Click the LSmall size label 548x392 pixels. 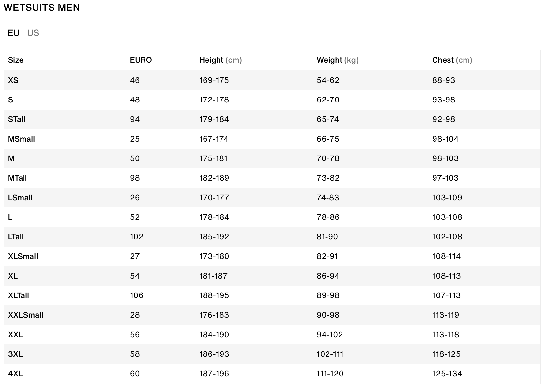(20, 198)
